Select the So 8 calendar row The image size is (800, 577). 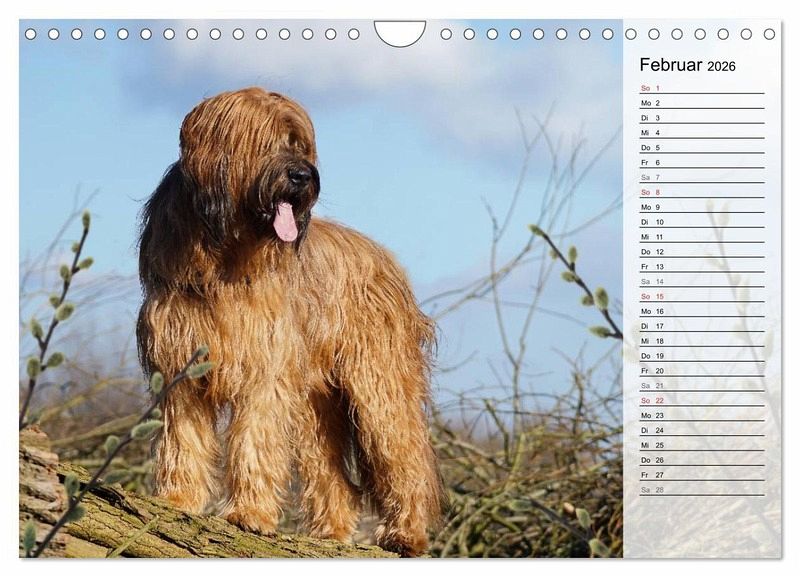point(701,192)
